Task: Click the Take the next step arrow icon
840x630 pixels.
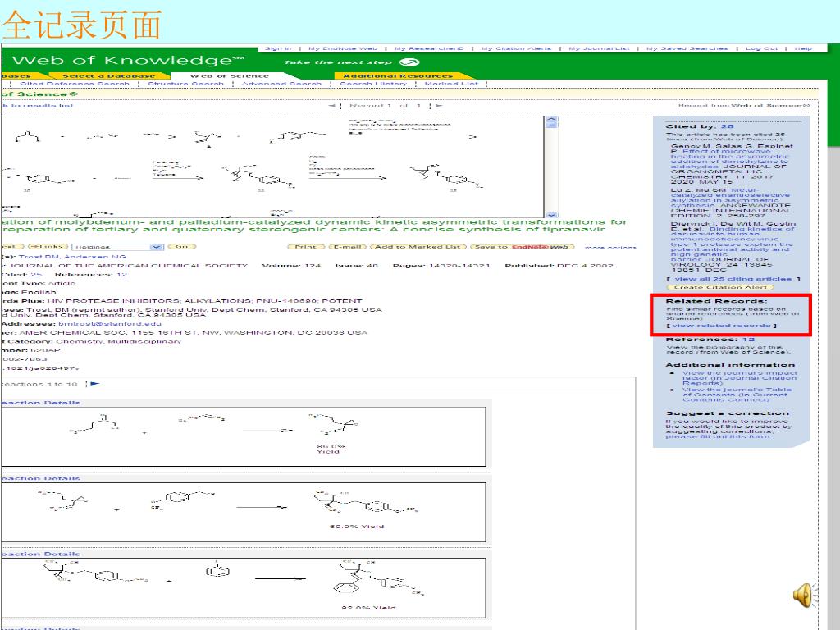Action: pos(410,62)
